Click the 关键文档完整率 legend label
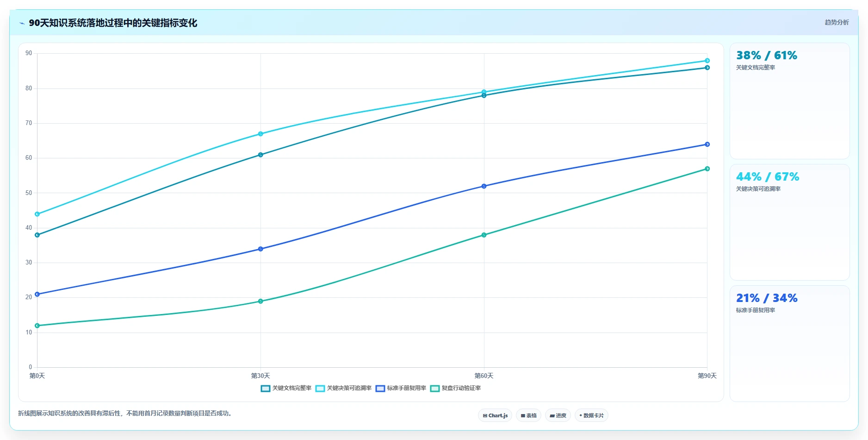The height and width of the screenshot is (440, 868). (292, 388)
